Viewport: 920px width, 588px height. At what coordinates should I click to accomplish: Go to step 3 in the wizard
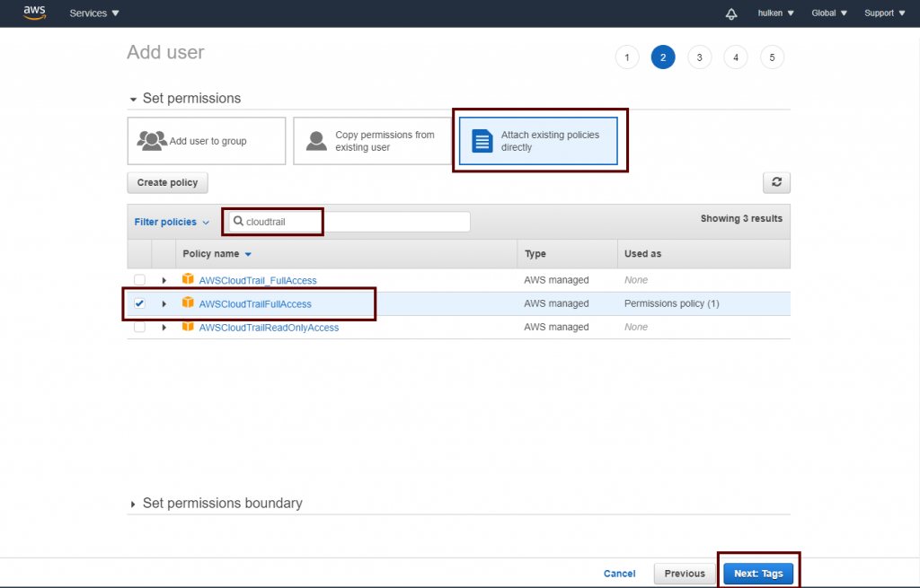[x=699, y=57]
